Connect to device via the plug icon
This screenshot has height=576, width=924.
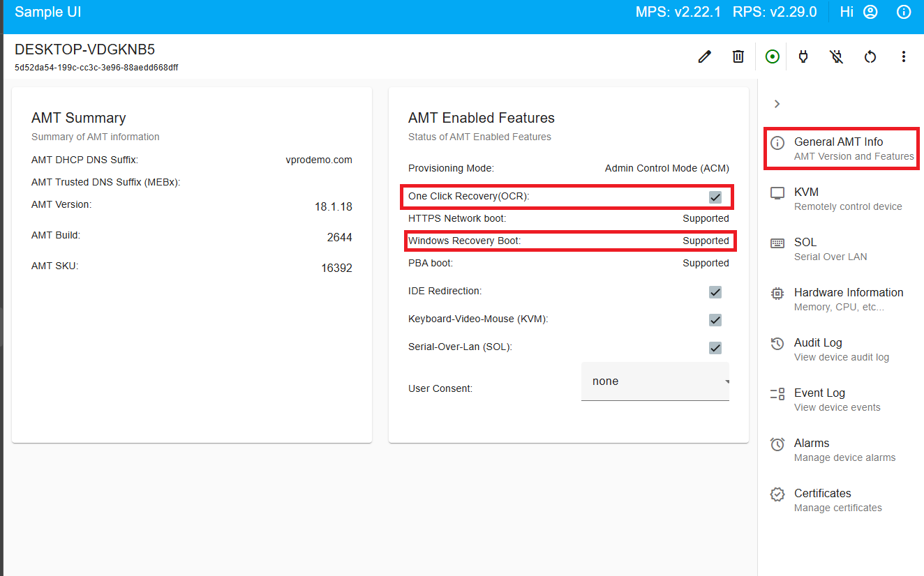tap(803, 56)
